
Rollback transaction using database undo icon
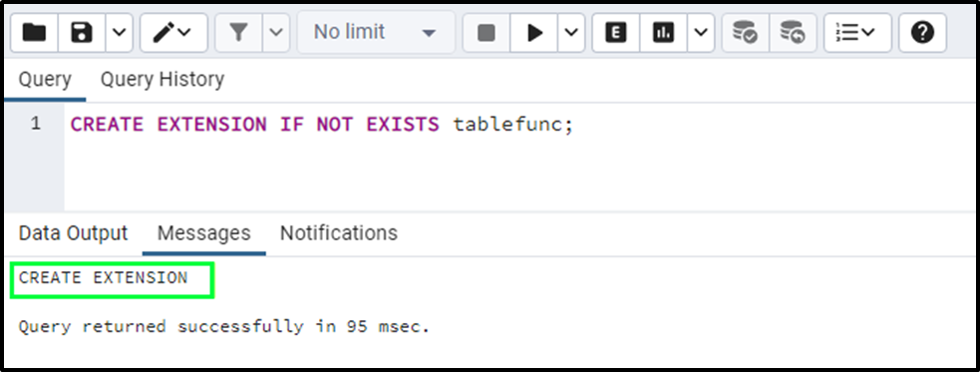(794, 33)
